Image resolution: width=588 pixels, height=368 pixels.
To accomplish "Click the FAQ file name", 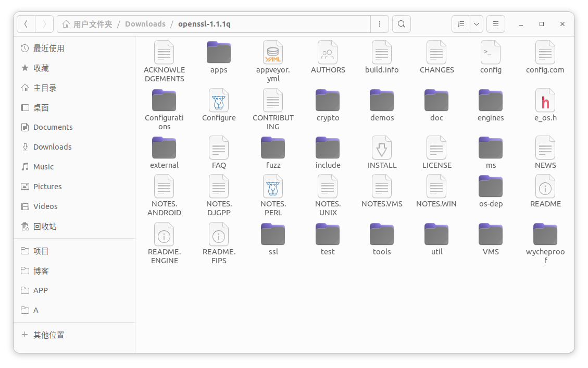I will pyautogui.click(x=219, y=165).
